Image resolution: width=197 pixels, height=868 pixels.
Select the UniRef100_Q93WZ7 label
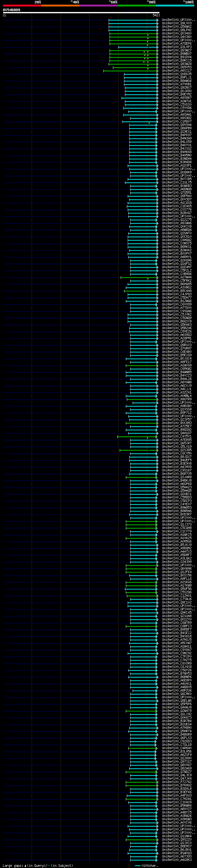pos(176,50)
